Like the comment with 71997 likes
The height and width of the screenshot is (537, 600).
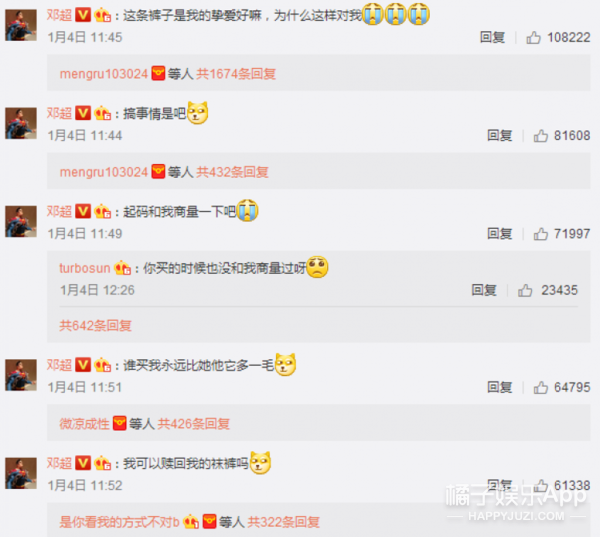coord(540,233)
